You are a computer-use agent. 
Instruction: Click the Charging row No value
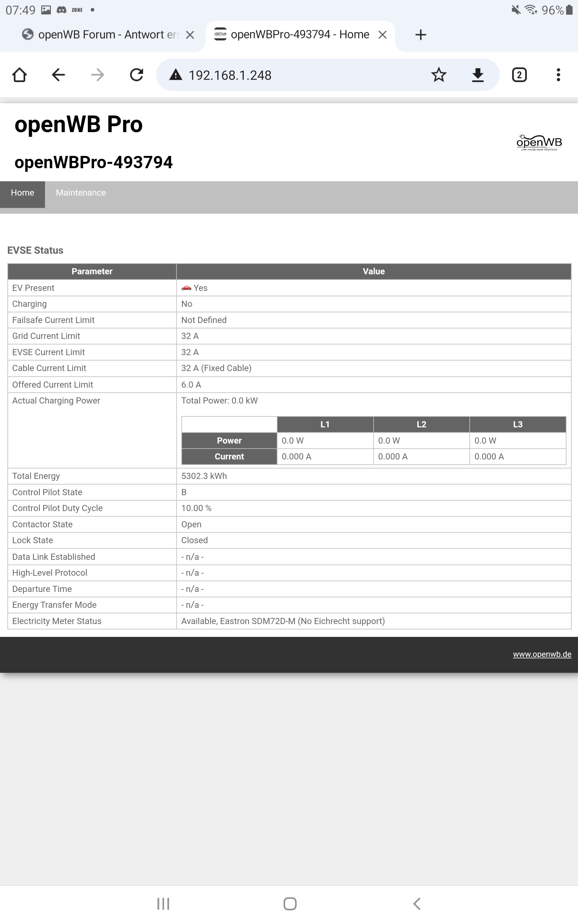point(187,304)
